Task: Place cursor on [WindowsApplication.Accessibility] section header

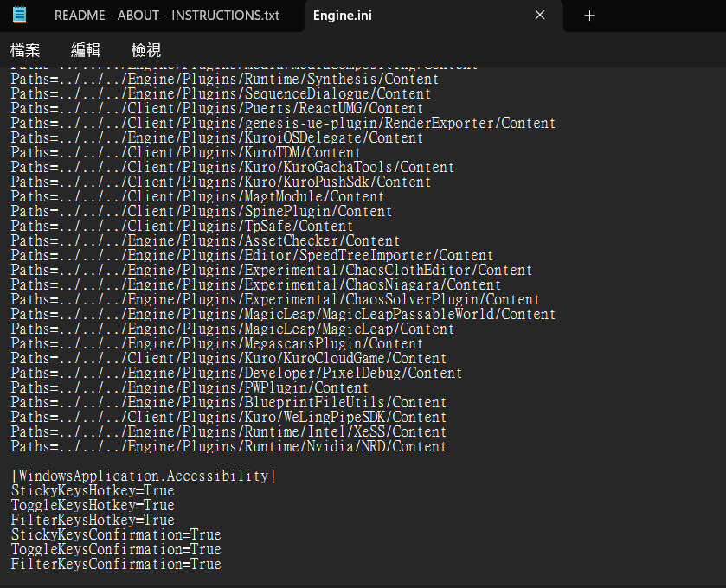Action: (143, 476)
